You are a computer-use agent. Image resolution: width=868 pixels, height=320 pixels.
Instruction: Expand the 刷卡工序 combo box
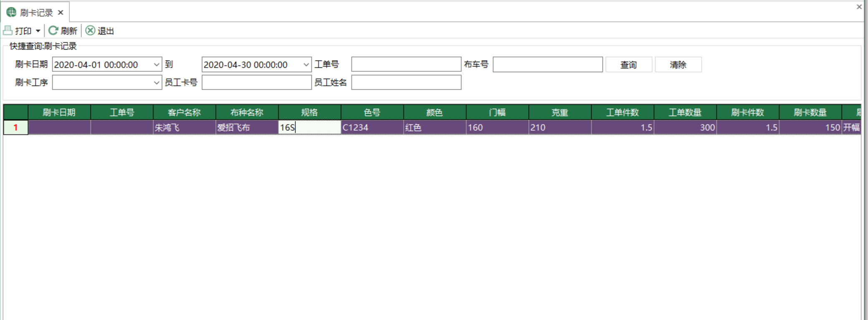pos(156,83)
